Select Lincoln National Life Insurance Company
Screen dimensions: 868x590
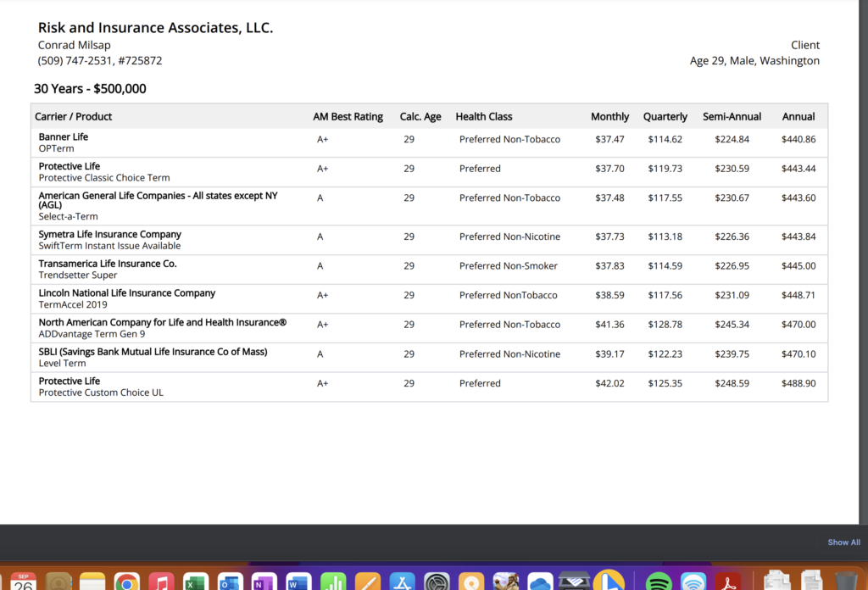(x=127, y=292)
